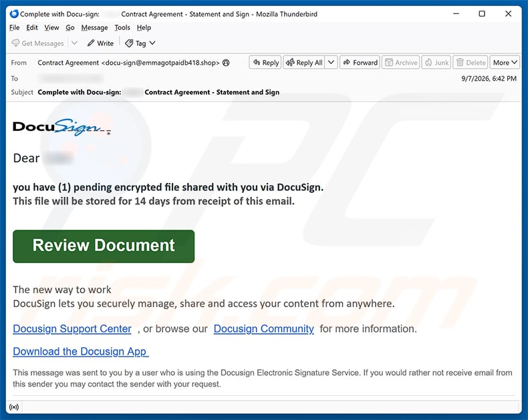Forward this email

360,63
